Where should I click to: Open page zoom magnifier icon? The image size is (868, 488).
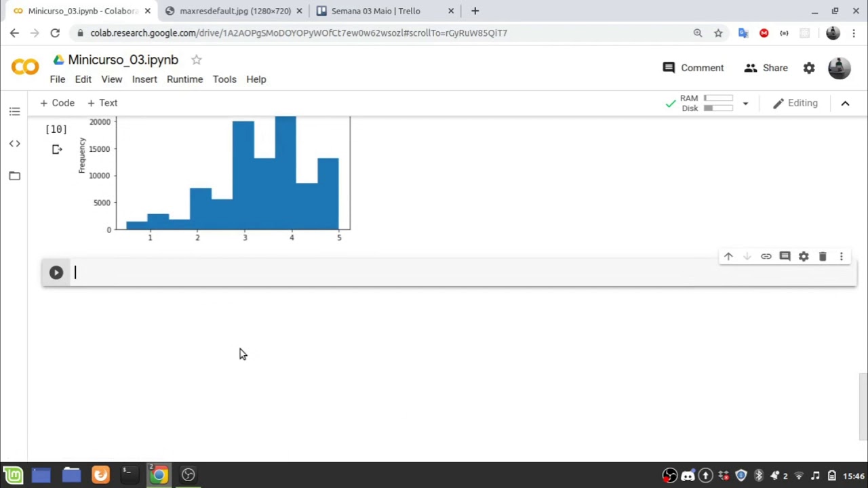point(698,33)
